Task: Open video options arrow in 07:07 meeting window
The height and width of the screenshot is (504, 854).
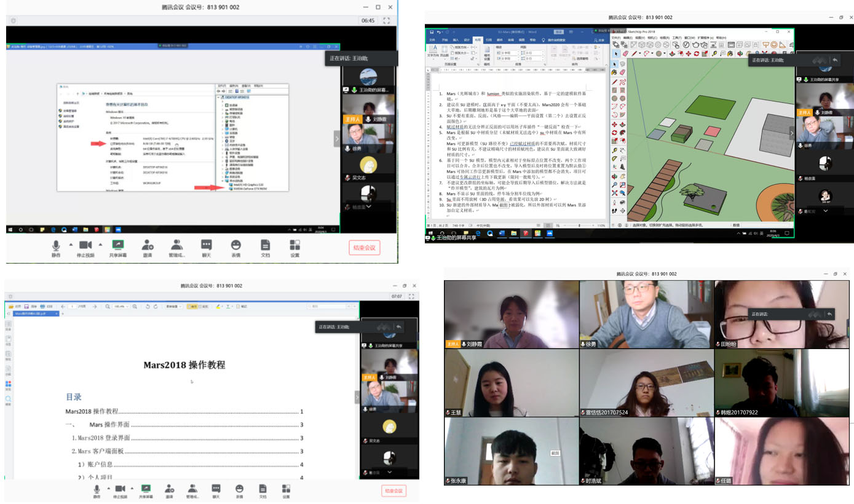Action: [x=131, y=488]
